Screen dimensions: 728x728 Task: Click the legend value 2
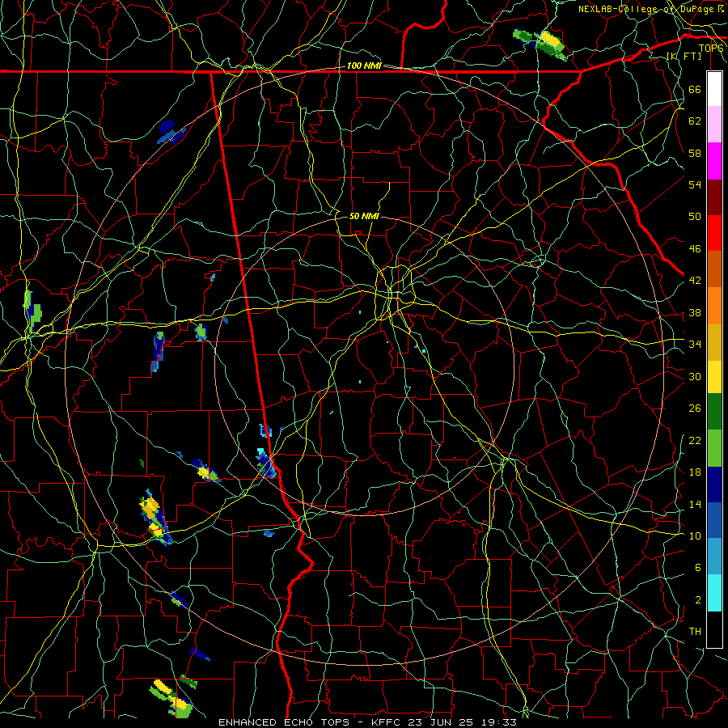coord(697,600)
